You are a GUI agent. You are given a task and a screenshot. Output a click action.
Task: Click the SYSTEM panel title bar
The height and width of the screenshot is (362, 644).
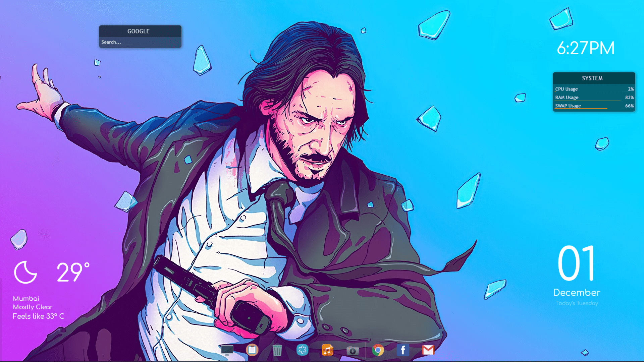point(593,78)
